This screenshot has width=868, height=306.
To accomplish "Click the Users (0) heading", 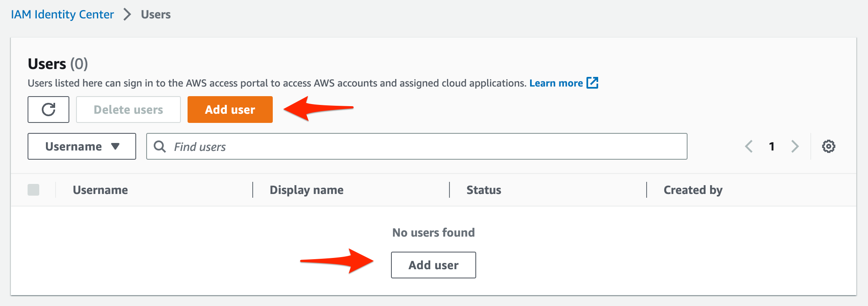I will click(x=58, y=64).
